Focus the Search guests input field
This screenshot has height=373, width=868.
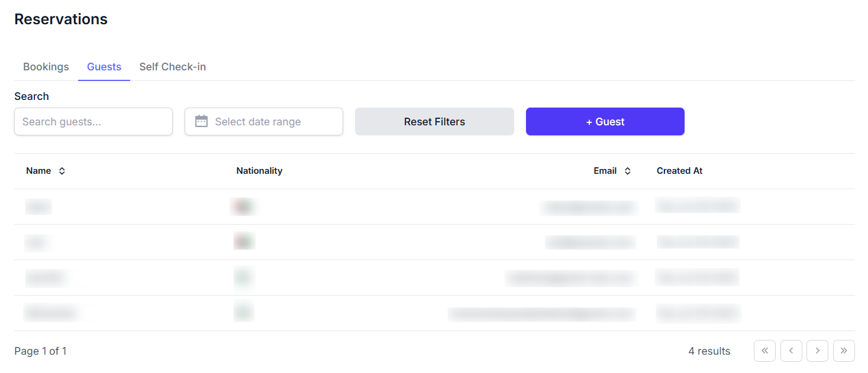[x=93, y=121]
